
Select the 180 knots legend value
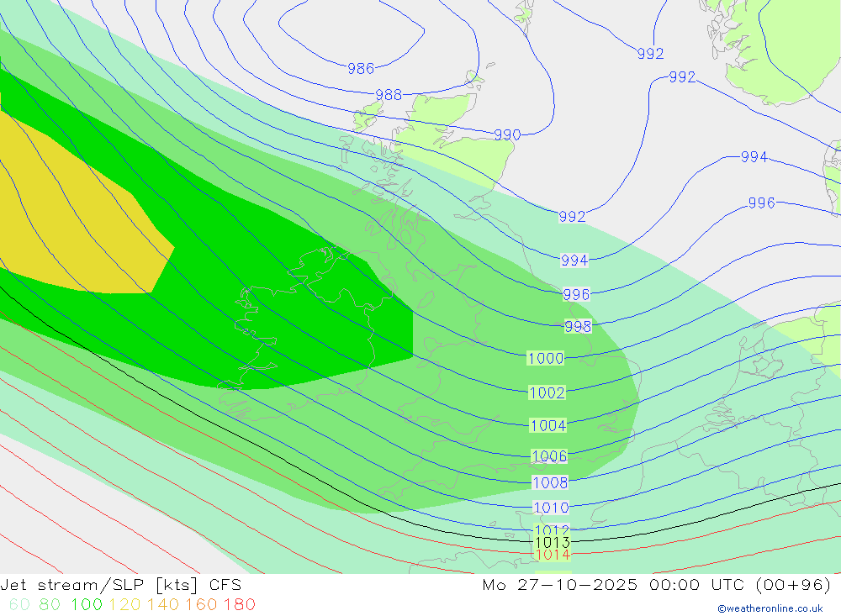coord(239,605)
